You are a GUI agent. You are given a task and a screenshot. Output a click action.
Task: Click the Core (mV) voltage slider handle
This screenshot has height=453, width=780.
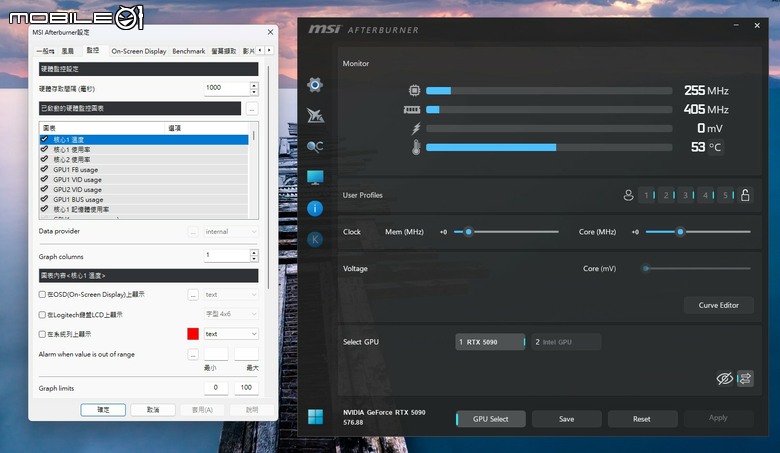(646, 269)
